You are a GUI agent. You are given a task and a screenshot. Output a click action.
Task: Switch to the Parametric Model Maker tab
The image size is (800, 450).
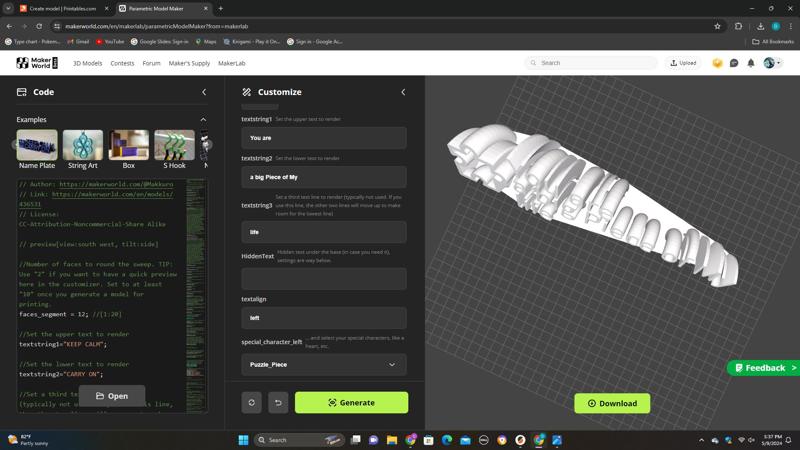point(162,9)
